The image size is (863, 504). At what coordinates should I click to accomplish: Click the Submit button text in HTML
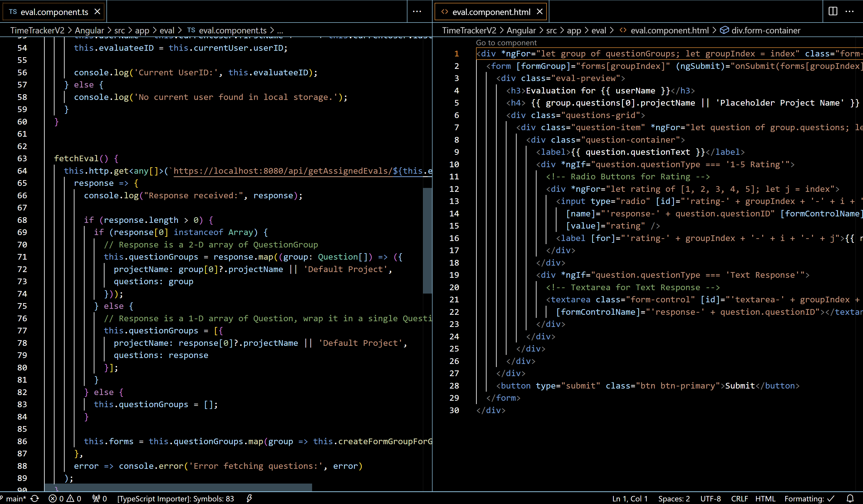pyautogui.click(x=740, y=386)
